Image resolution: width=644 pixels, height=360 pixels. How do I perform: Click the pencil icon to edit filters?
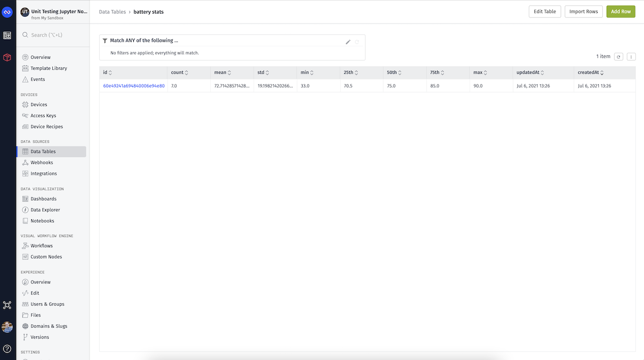click(348, 42)
